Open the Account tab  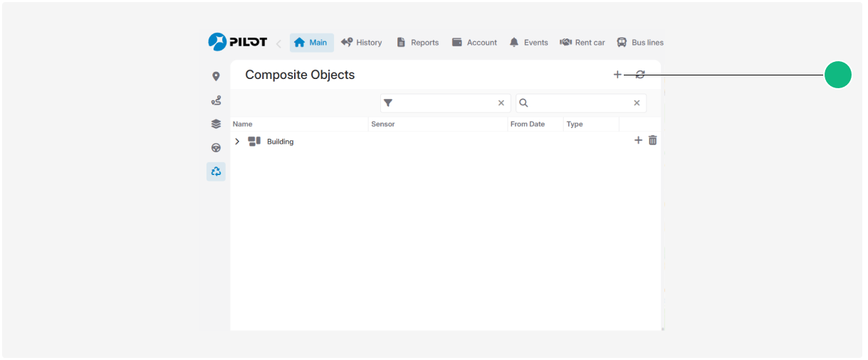tap(474, 43)
